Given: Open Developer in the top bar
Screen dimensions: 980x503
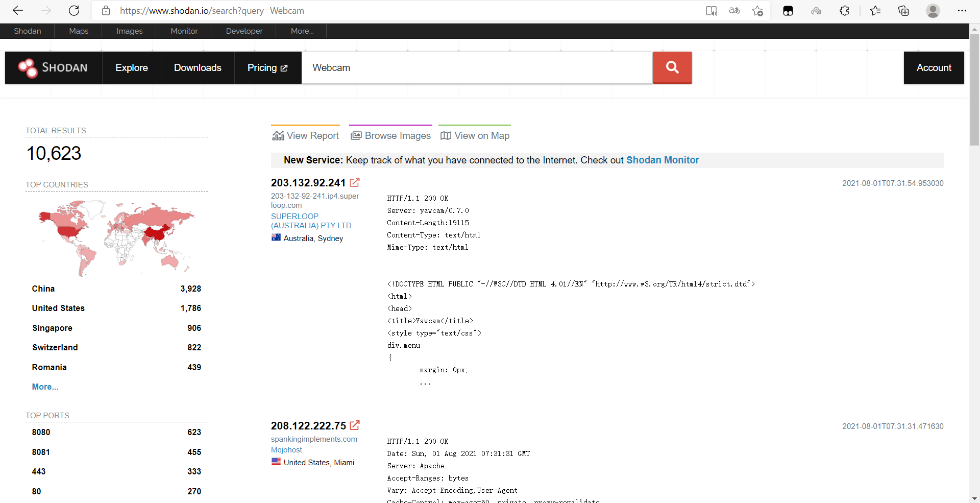Looking at the screenshot, I should 244,31.
